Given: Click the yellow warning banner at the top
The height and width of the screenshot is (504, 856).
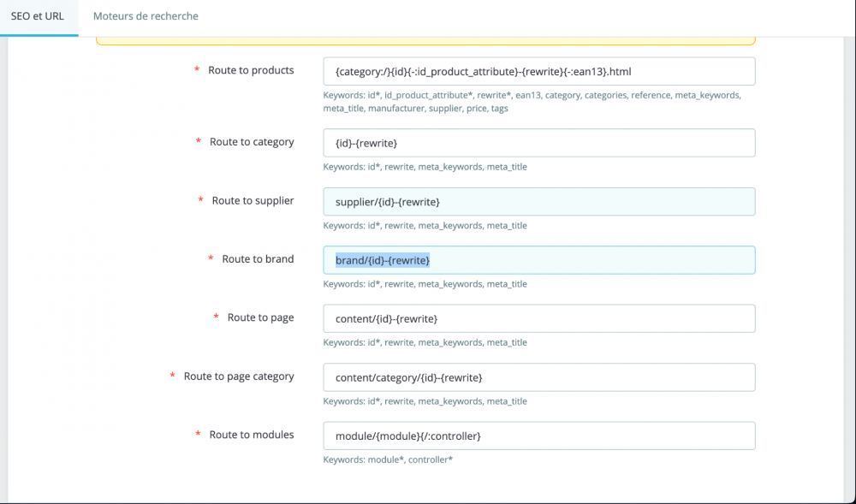Looking at the screenshot, I should [x=428, y=36].
